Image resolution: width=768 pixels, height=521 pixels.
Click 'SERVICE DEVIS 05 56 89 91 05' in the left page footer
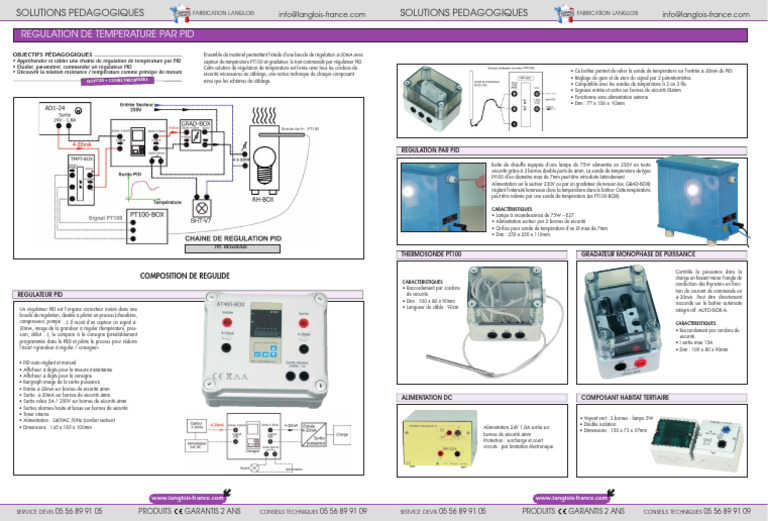point(59,511)
